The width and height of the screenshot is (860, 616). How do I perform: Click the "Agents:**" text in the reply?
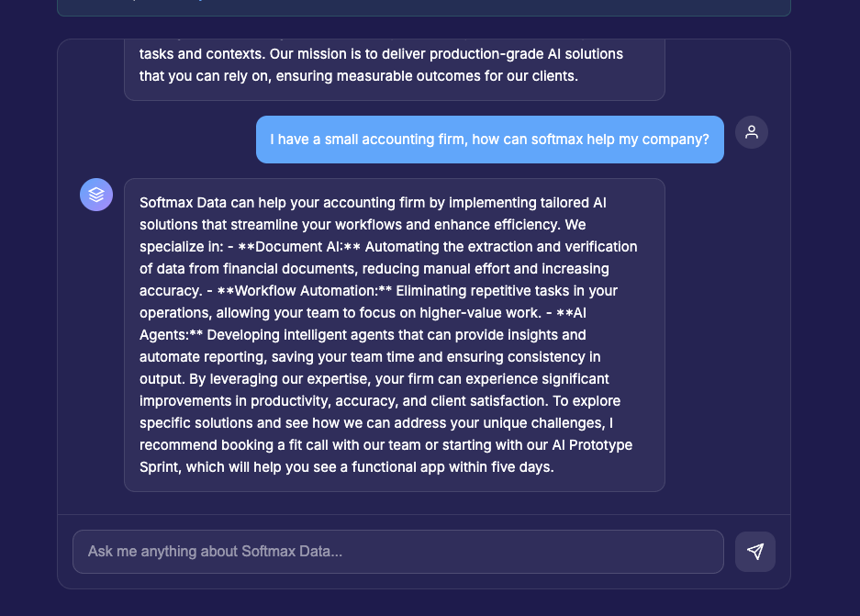(171, 335)
